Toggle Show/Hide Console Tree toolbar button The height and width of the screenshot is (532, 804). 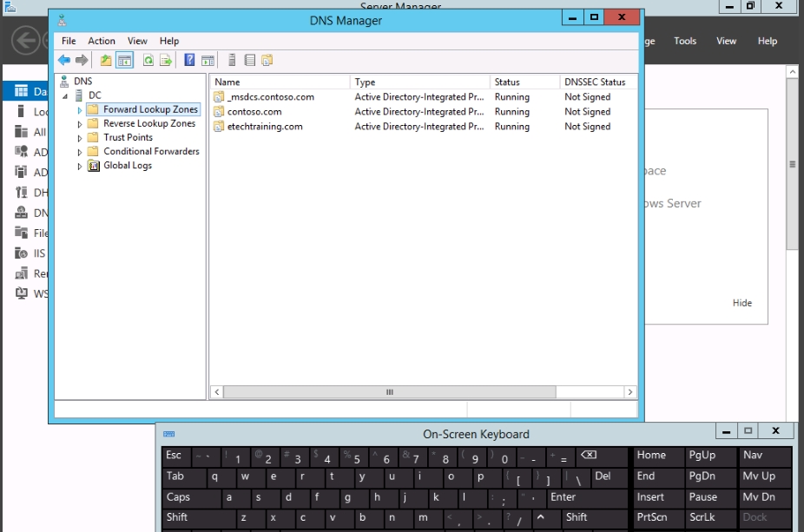click(125, 60)
